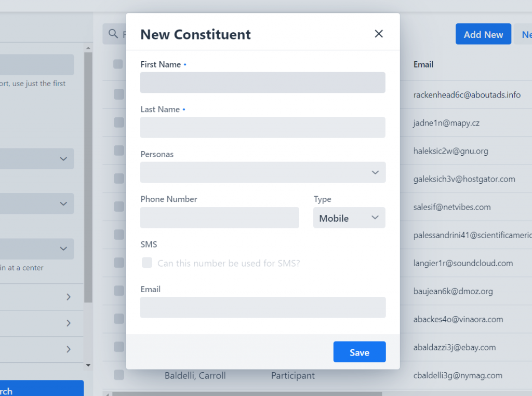
Task: Expand the sidebar dropdown above "in at a center"
Action: (37, 249)
